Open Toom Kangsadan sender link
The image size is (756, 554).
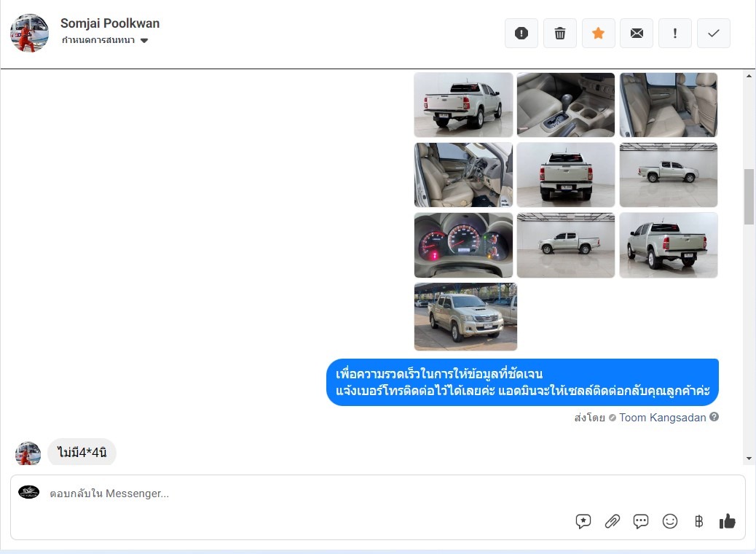(663, 418)
